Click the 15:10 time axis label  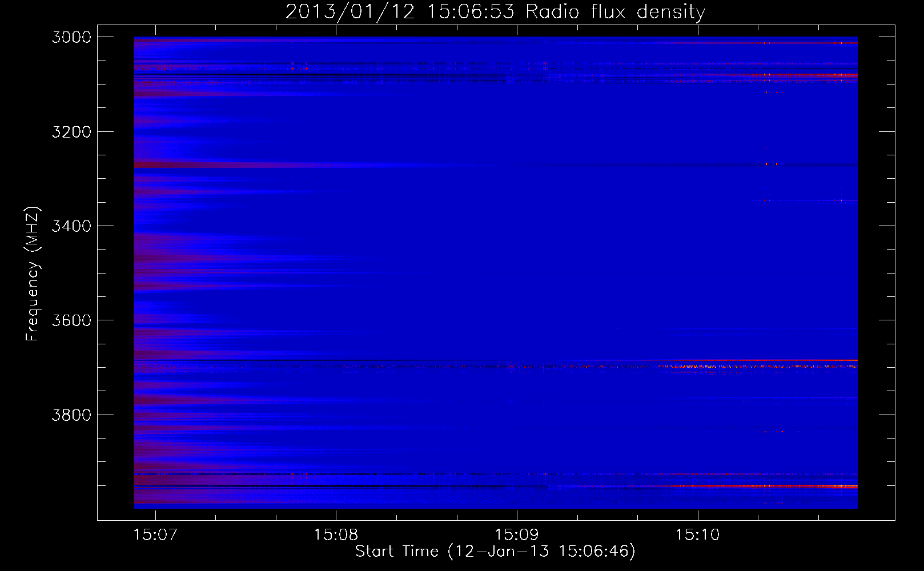point(697,535)
